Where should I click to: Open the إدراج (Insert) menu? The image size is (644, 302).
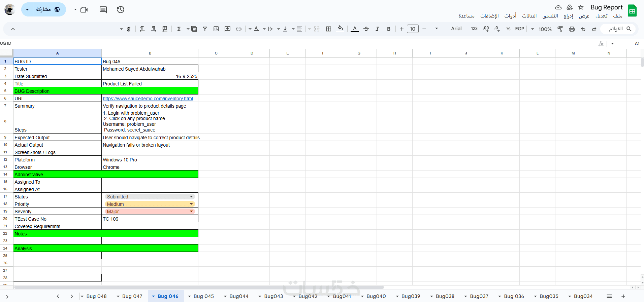[x=569, y=16]
